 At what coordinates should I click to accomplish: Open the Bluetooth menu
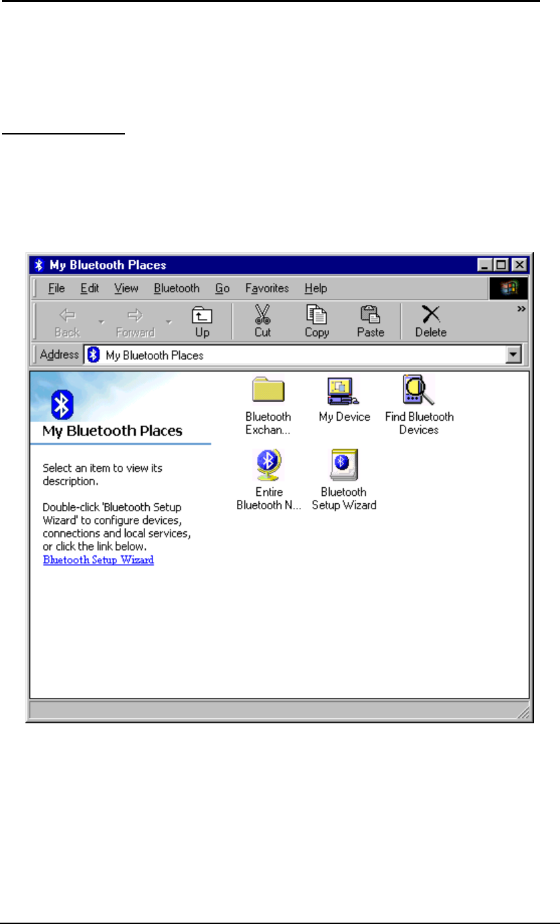tap(177, 288)
